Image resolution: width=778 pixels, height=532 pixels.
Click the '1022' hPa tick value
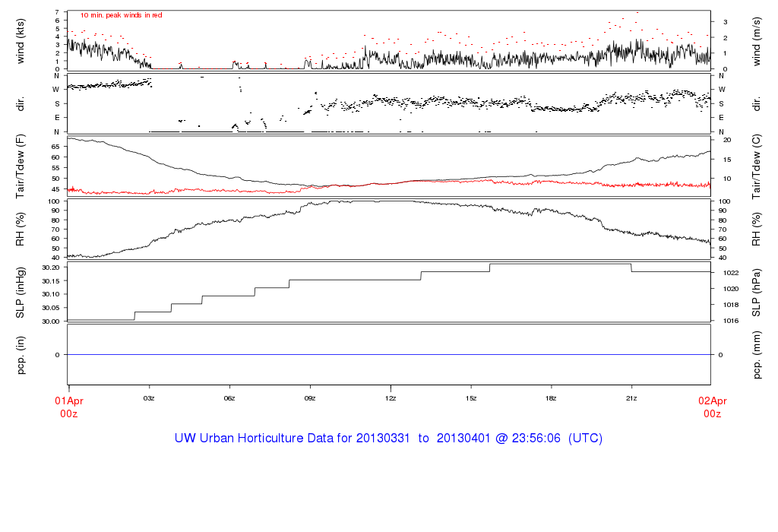(x=731, y=273)
